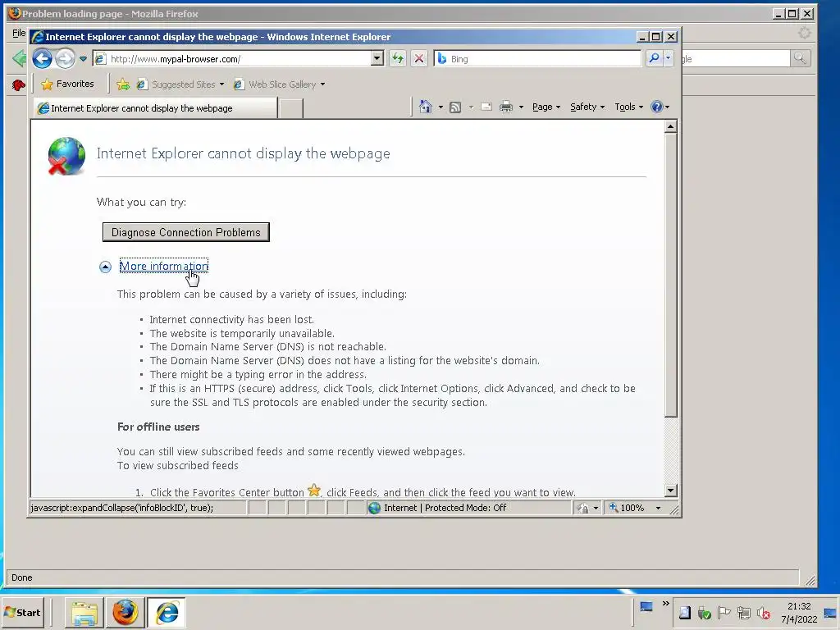The image size is (840, 630).
Task: Open the Page menu
Action: click(x=546, y=107)
